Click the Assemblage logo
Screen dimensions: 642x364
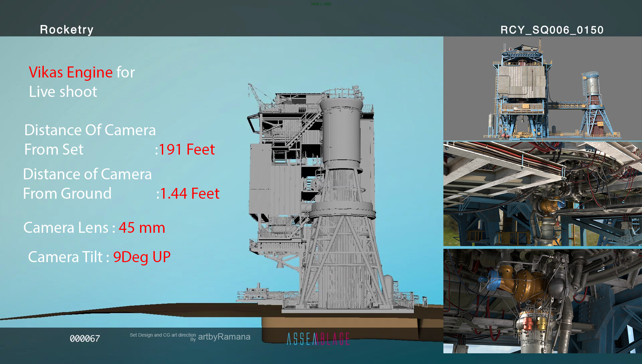pos(318,339)
